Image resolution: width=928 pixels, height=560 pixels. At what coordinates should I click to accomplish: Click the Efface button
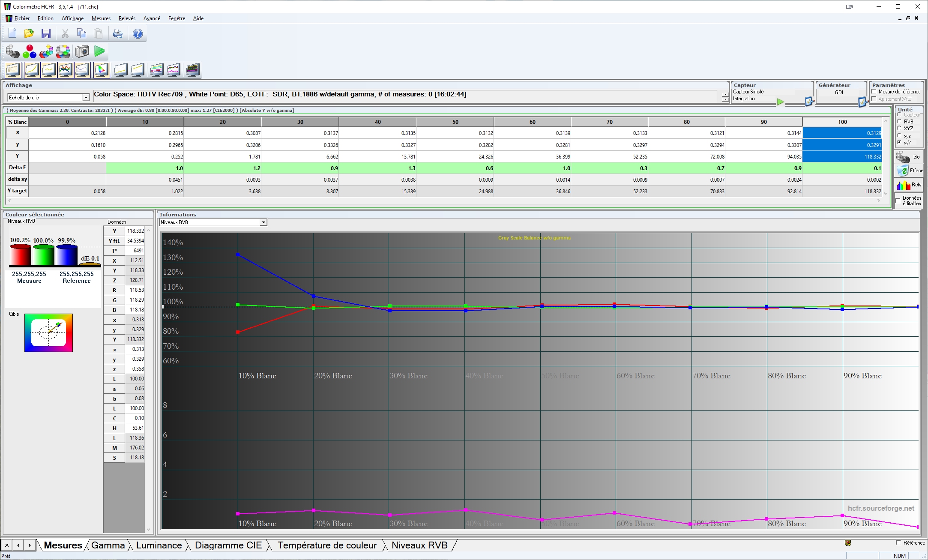tap(909, 171)
